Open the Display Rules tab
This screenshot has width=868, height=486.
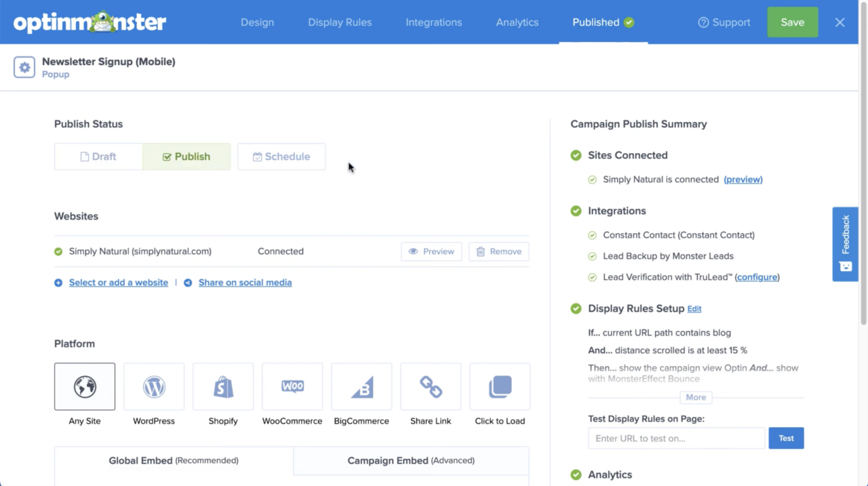340,22
